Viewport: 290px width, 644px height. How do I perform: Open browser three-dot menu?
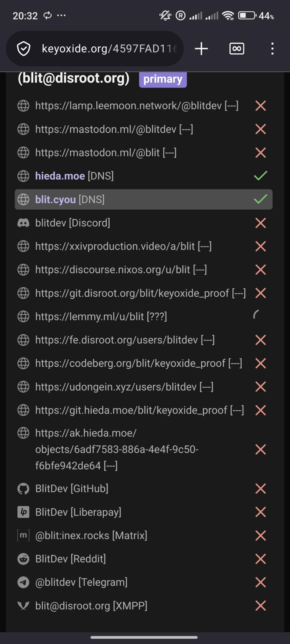pyautogui.click(x=272, y=49)
